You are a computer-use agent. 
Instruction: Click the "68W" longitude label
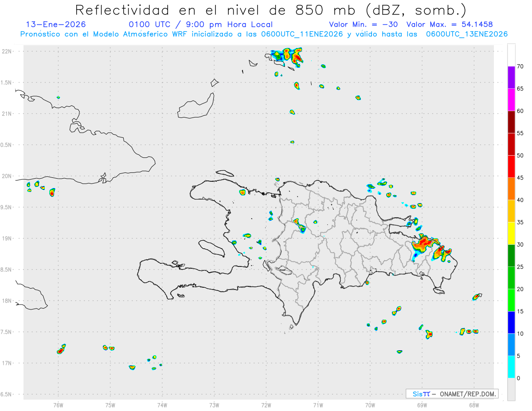coord(473,405)
